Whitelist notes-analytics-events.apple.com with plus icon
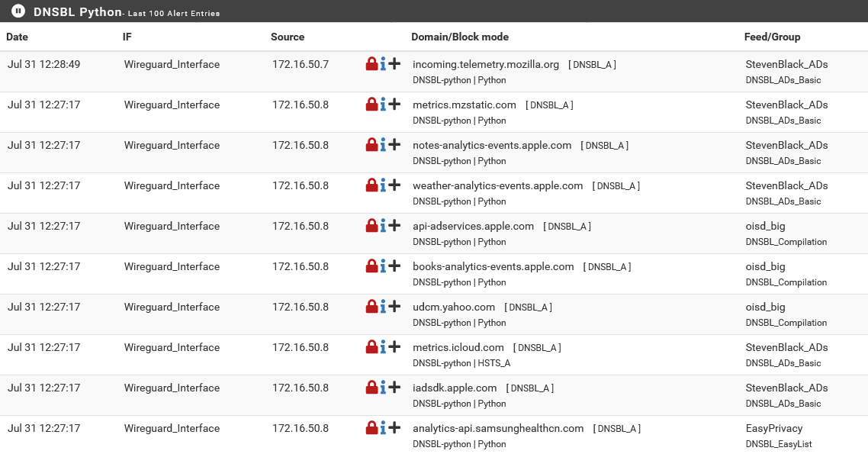 394,144
